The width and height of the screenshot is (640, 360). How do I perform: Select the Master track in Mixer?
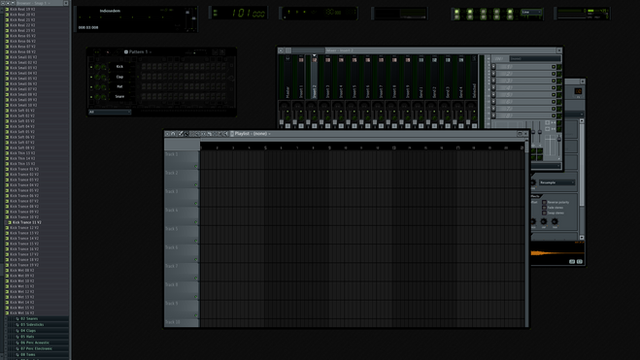(287, 78)
